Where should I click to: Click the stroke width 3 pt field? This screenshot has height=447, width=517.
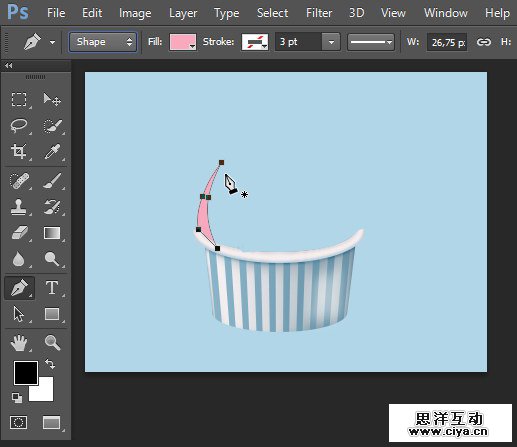point(299,42)
